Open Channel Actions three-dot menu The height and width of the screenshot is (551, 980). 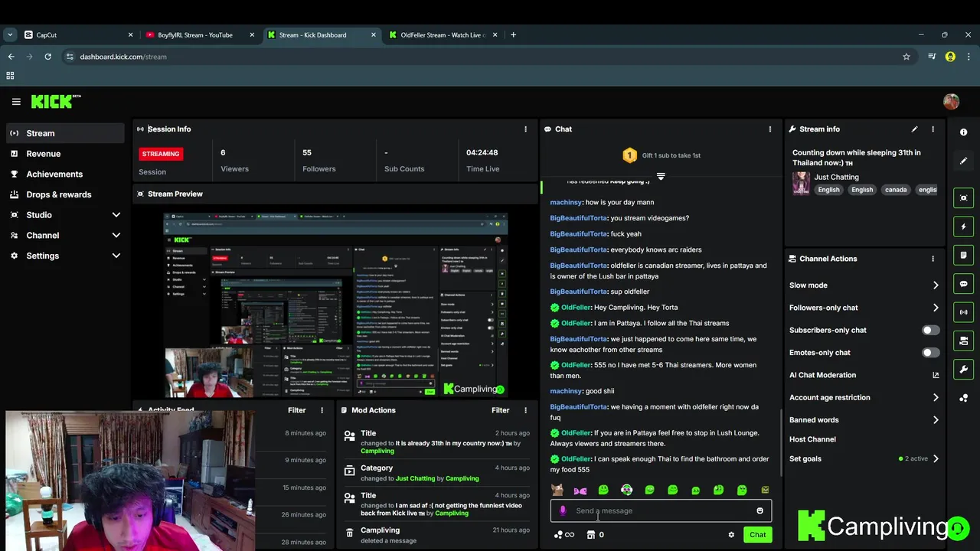(933, 259)
